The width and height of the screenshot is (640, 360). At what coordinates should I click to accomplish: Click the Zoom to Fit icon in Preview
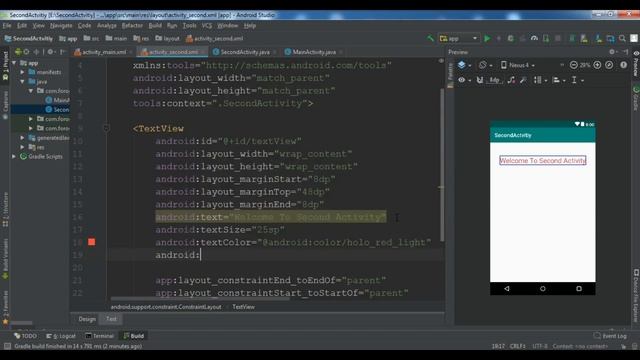(x=609, y=65)
